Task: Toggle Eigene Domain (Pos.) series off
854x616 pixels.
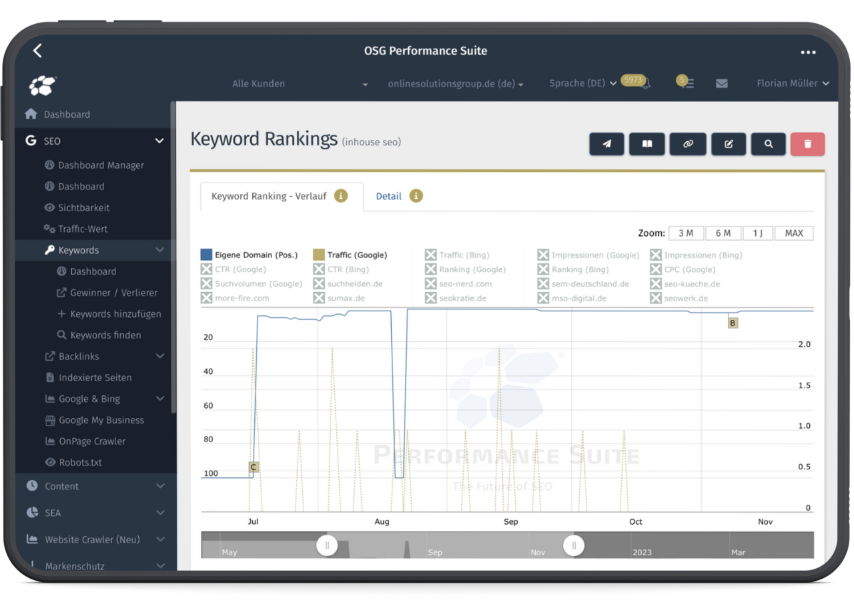Action: coord(249,255)
